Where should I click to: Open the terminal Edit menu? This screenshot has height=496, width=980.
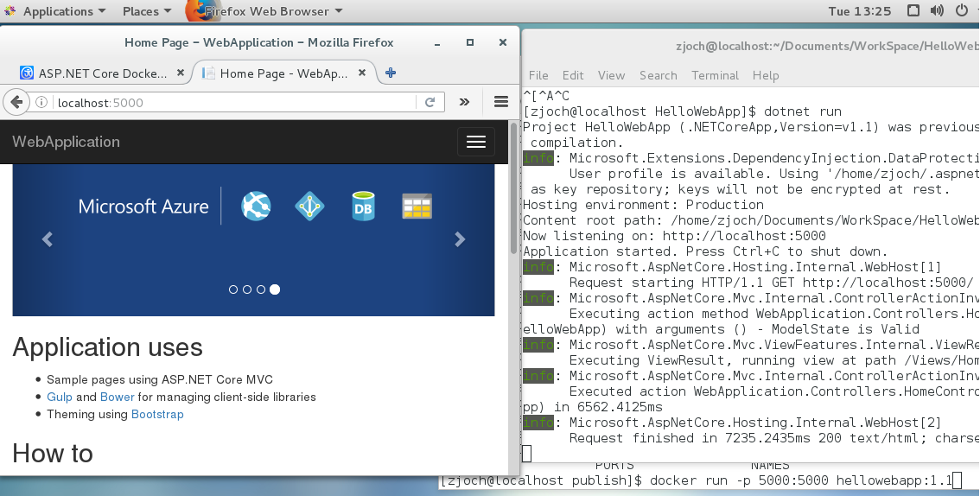tap(572, 75)
